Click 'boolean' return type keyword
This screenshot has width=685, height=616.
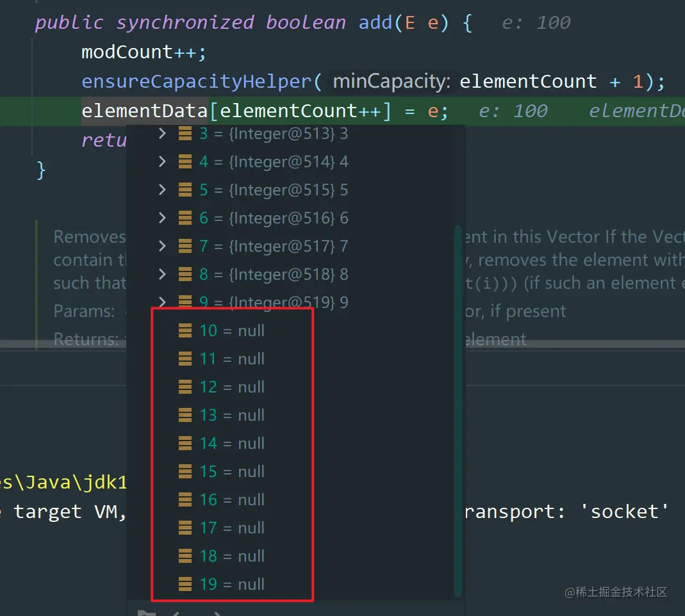coord(306,22)
